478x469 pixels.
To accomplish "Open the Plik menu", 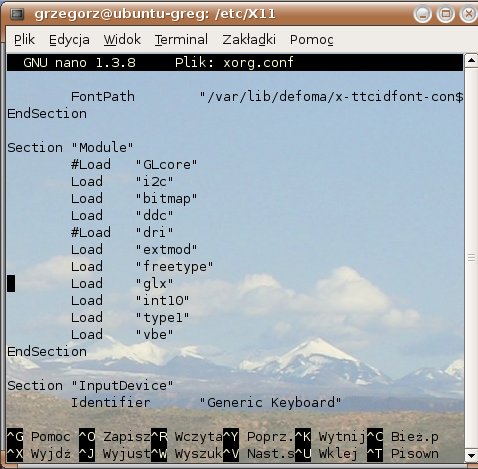I will [24, 40].
